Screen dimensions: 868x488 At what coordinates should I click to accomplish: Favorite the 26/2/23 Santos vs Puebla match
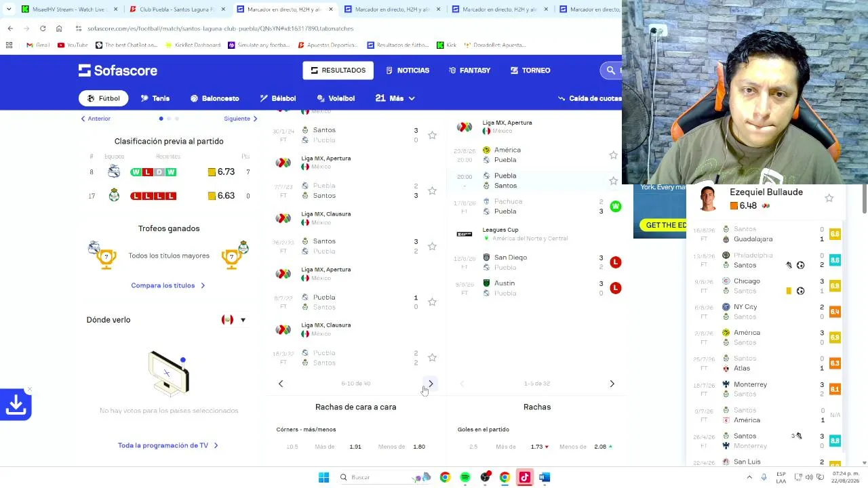pyautogui.click(x=432, y=246)
